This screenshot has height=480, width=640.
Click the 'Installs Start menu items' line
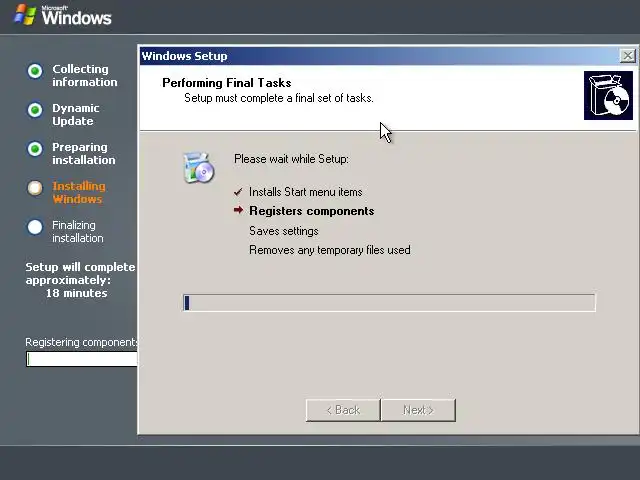pyautogui.click(x=306, y=192)
